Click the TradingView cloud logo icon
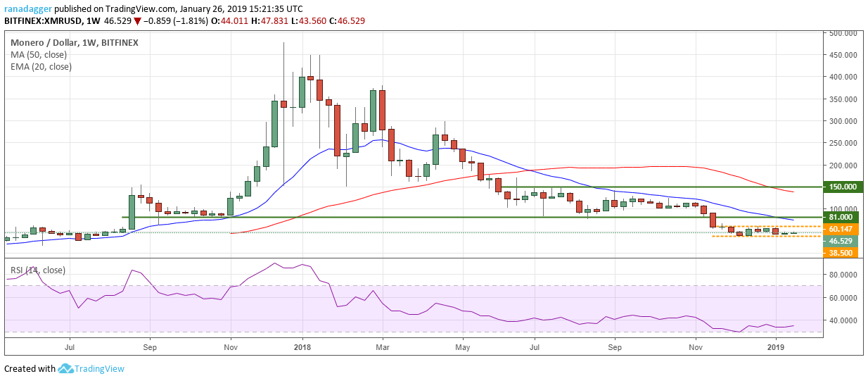The width and height of the screenshot is (868, 381). (65, 369)
